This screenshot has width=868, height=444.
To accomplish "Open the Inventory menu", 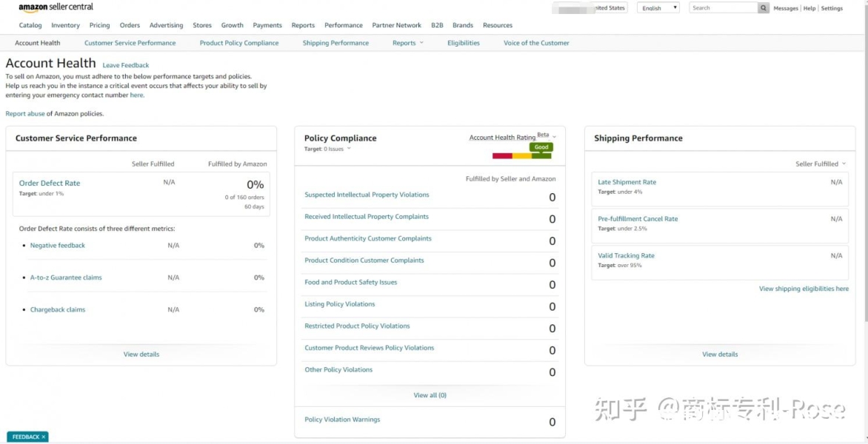I will coord(65,25).
